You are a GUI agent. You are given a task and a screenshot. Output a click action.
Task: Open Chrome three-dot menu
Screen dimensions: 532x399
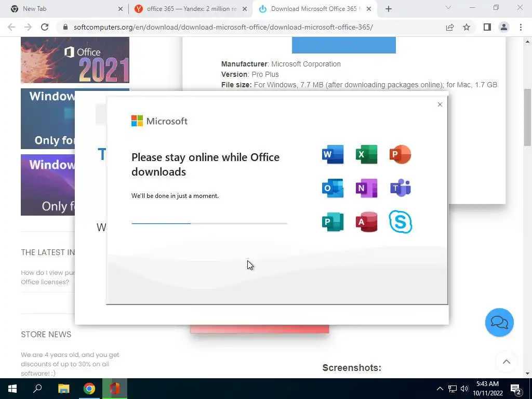521,27
